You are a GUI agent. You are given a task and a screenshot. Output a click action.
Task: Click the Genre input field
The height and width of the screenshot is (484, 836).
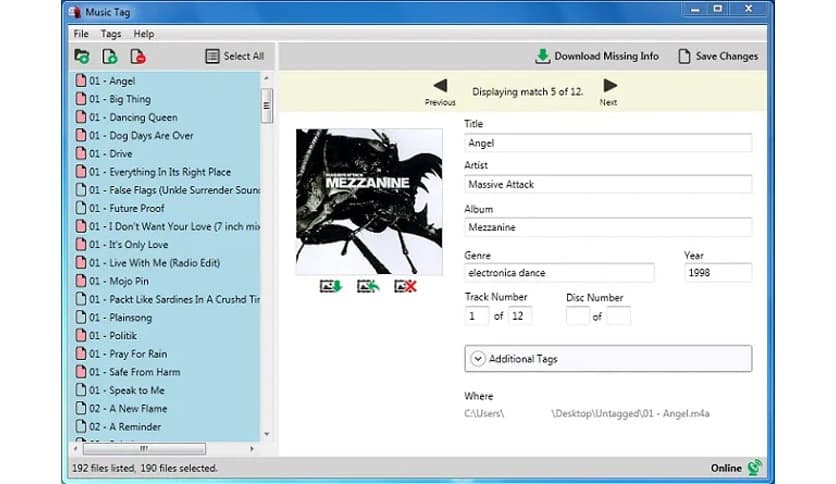tap(559, 273)
